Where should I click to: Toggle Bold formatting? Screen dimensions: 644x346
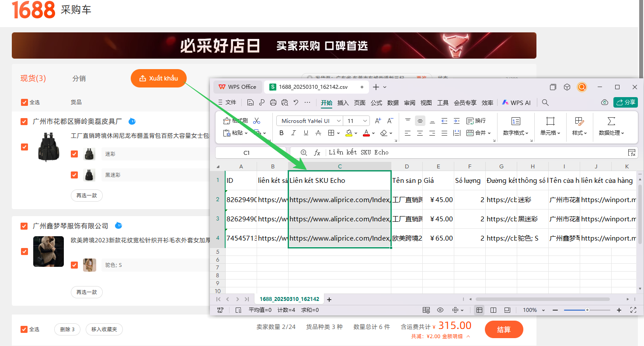[x=281, y=133]
